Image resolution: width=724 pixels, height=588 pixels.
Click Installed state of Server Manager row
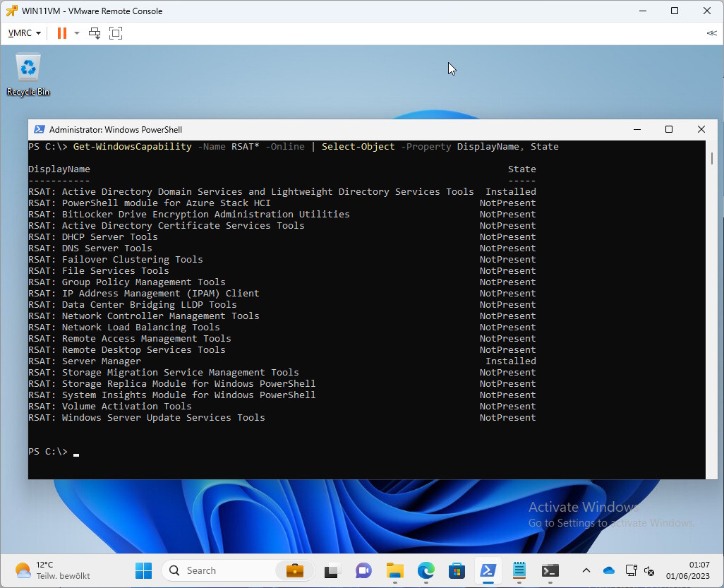coord(511,361)
